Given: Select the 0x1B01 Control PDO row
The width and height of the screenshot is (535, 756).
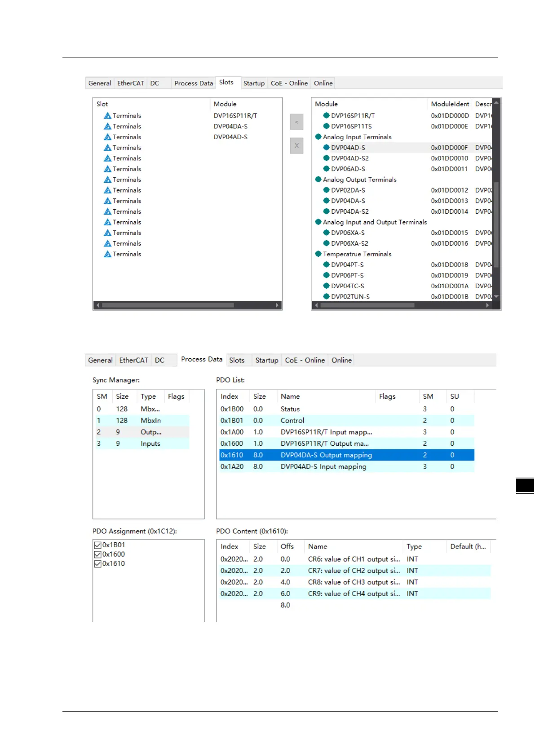Looking at the screenshot, I should (x=346, y=421).
